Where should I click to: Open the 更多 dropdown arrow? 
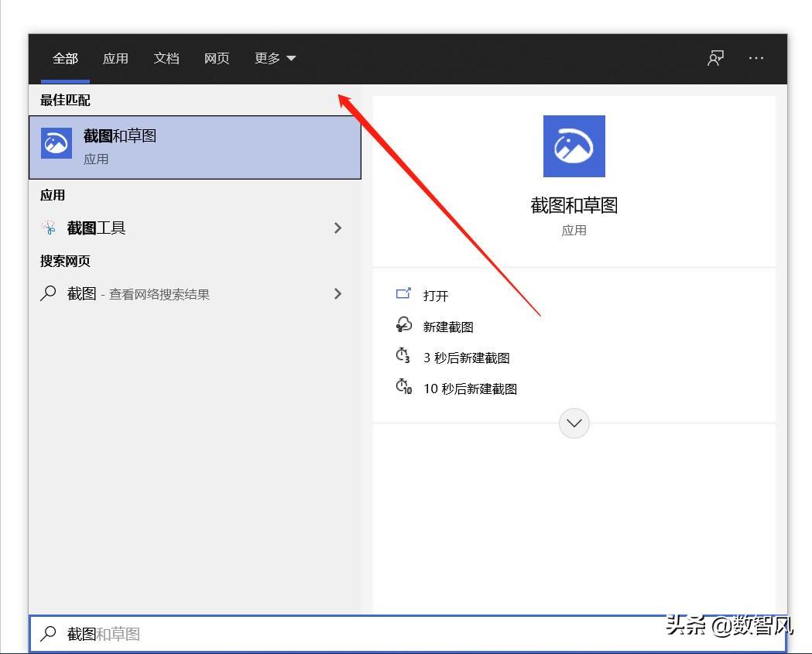click(x=292, y=58)
